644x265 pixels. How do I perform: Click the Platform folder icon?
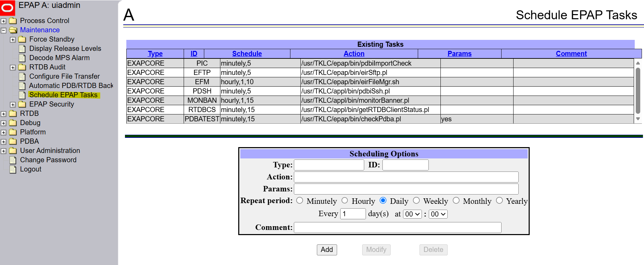tap(13, 132)
